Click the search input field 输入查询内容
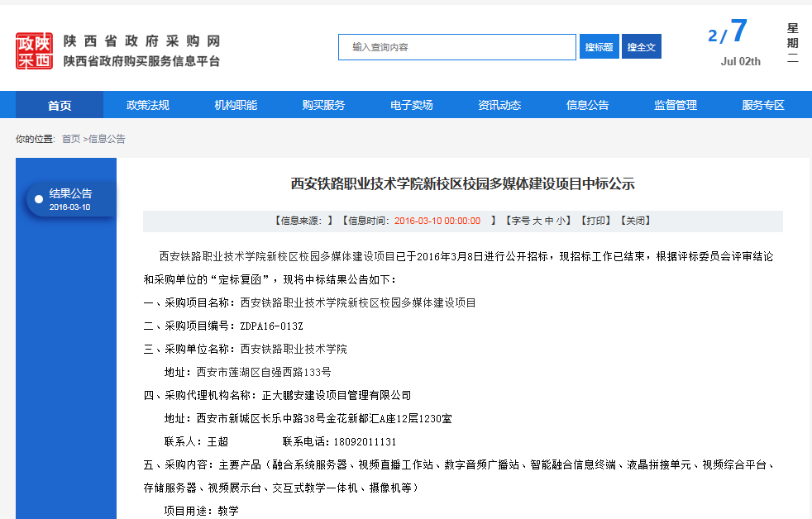 456,47
